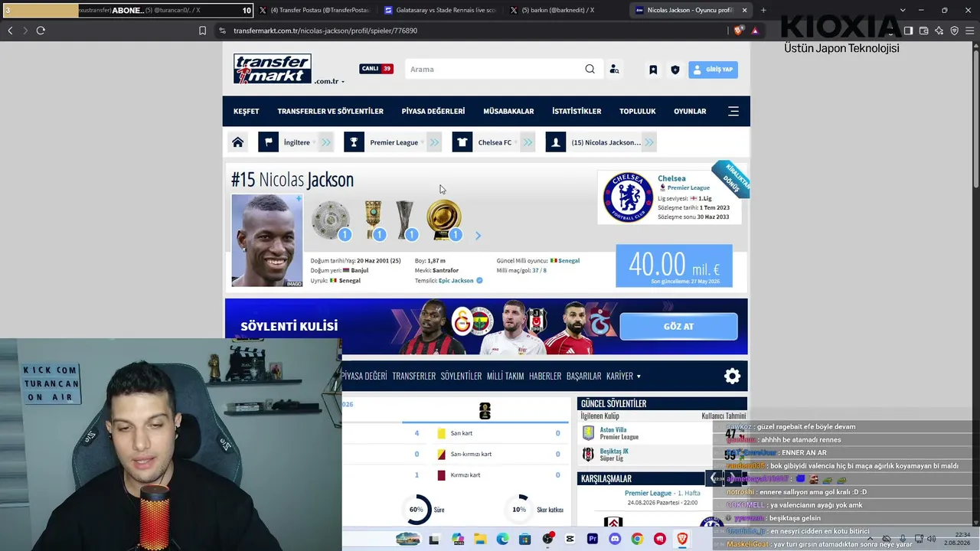Open the TOPLULUK menu
The image size is (980, 551).
click(638, 111)
